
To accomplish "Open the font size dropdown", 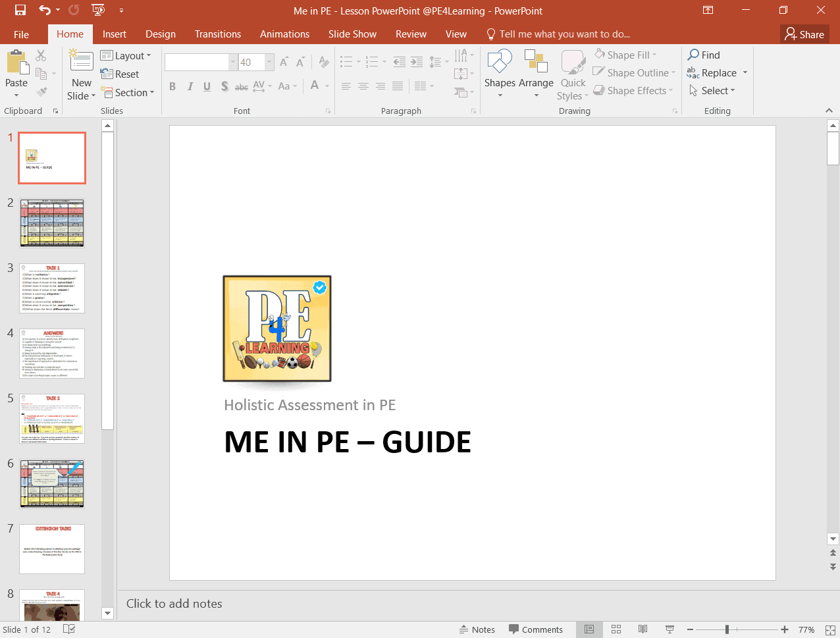I will pyautogui.click(x=269, y=63).
